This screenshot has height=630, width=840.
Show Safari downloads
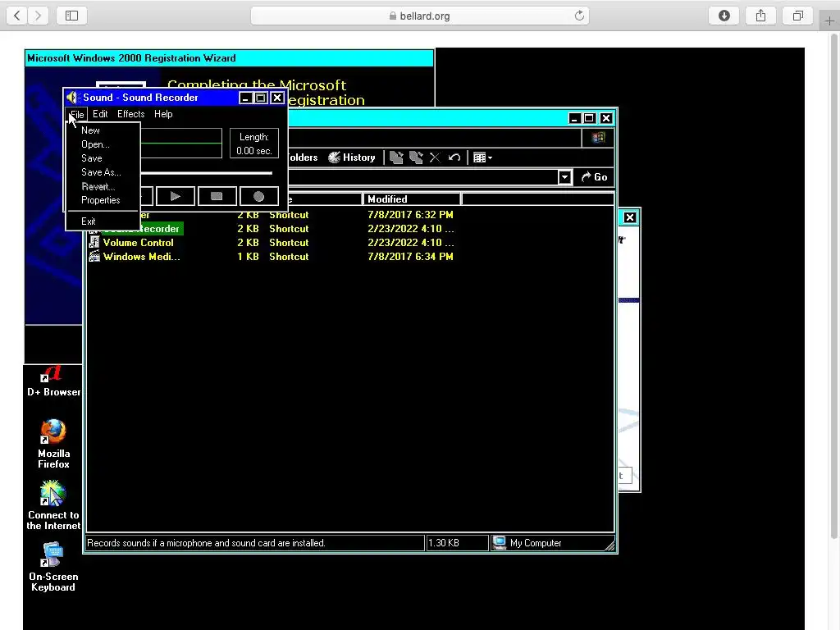coord(724,16)
